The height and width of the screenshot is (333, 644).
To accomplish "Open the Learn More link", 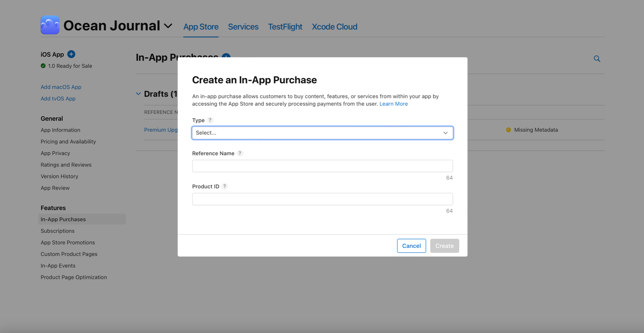I will coord(393,104).
